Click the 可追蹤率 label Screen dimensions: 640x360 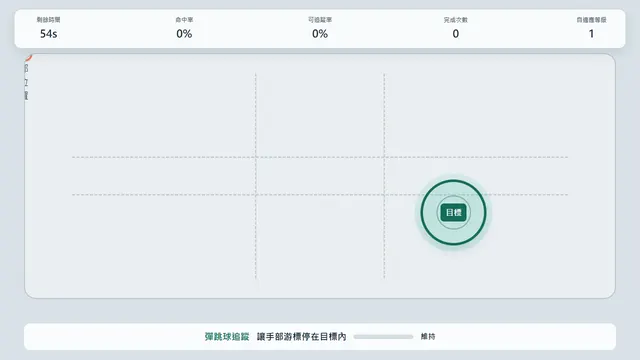click(x=320, y=20)
